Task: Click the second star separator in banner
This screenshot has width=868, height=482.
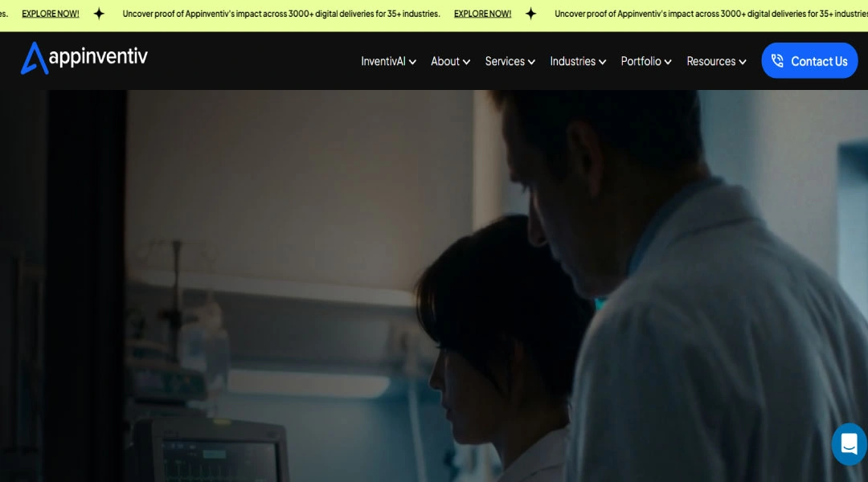Action: [x=531, y=14]
